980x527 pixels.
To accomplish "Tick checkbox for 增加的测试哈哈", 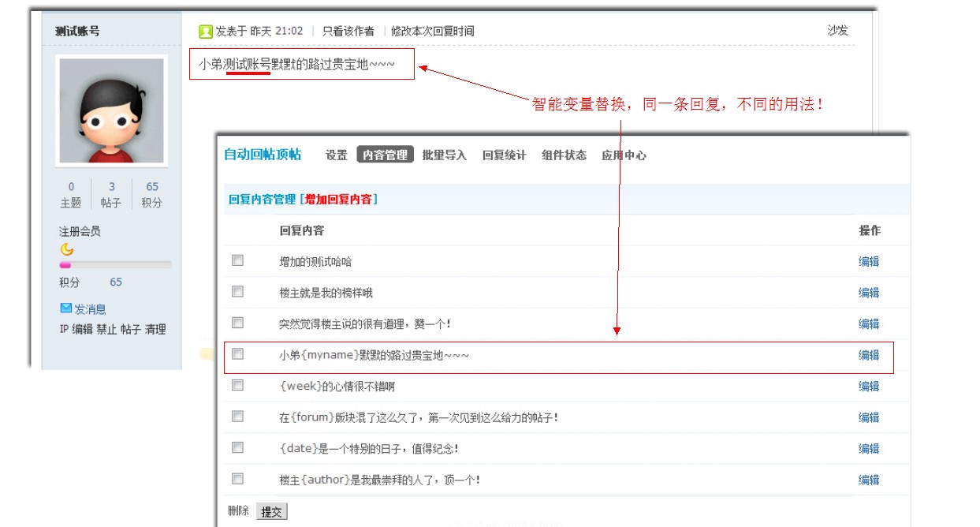I will pyautogui.click(x=237, y=260).
